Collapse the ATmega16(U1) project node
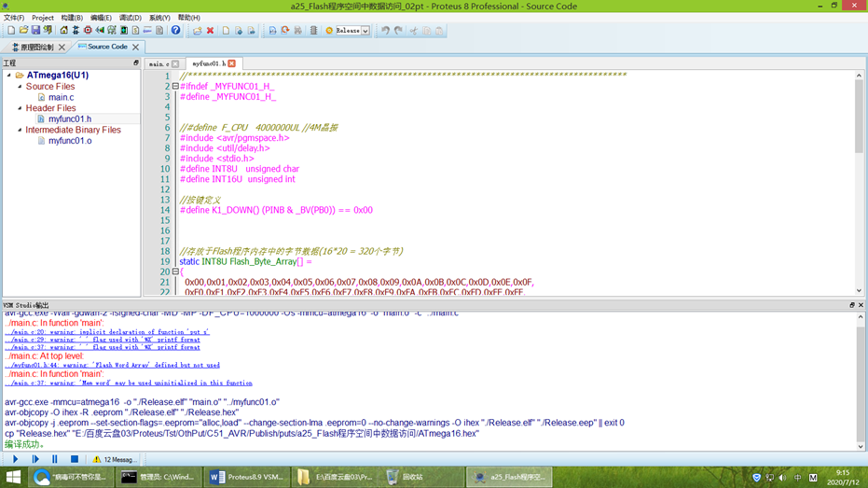The image size is (868, 488). point(9,75)
